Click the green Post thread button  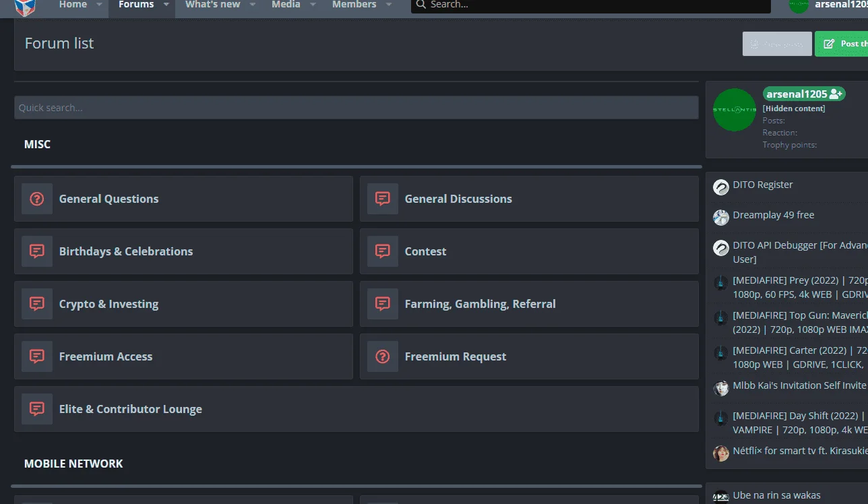[841, 44]
